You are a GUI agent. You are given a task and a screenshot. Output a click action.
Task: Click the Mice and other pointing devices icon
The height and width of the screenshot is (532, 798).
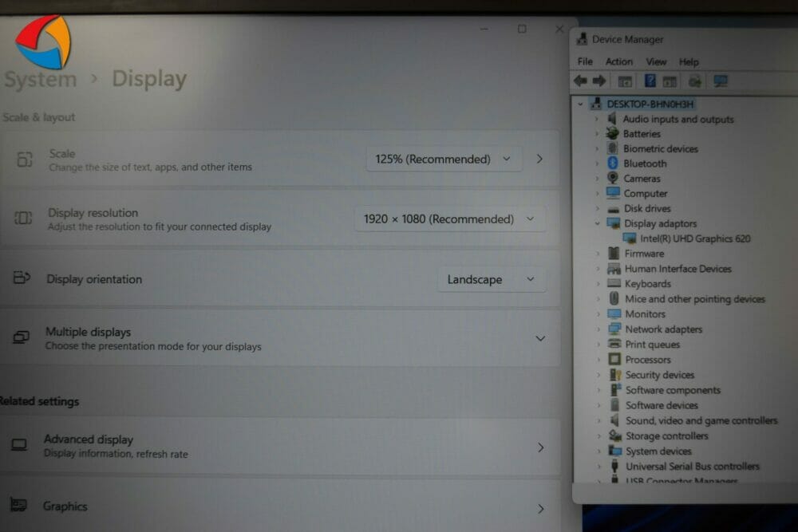614,298
